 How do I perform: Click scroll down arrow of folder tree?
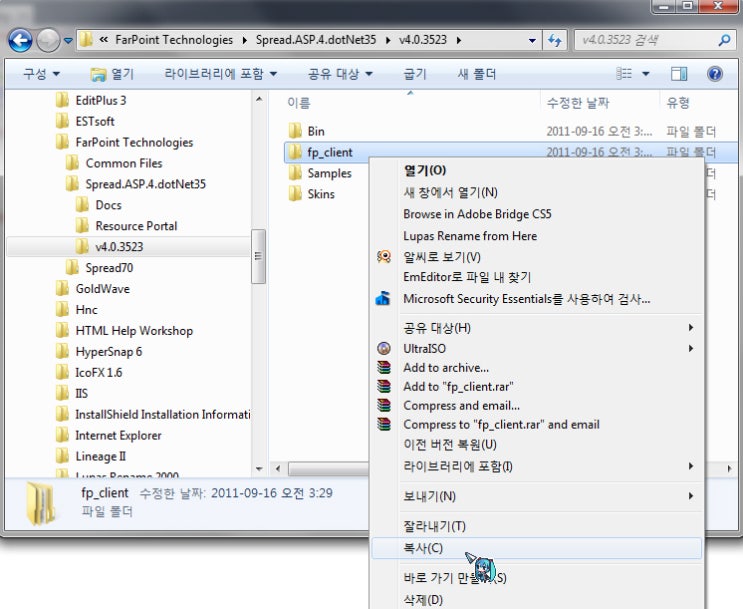[259, 469]
